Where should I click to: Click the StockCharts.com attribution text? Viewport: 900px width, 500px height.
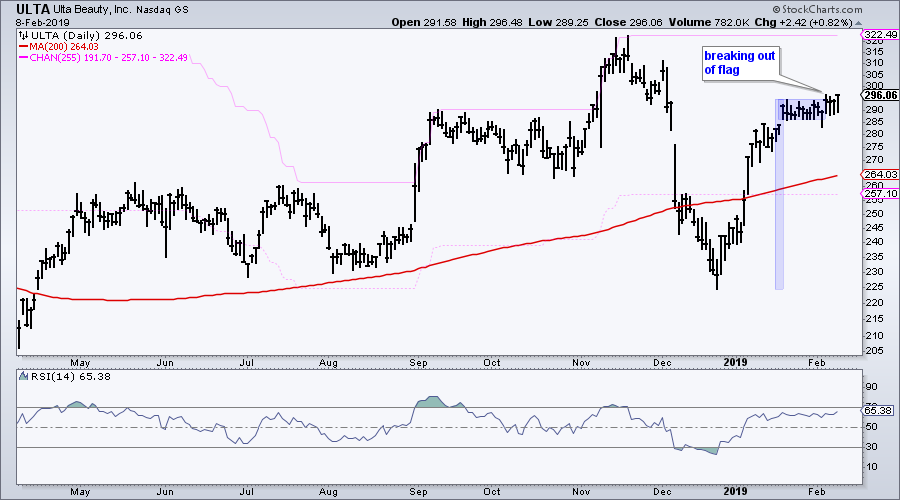point(822,9)
